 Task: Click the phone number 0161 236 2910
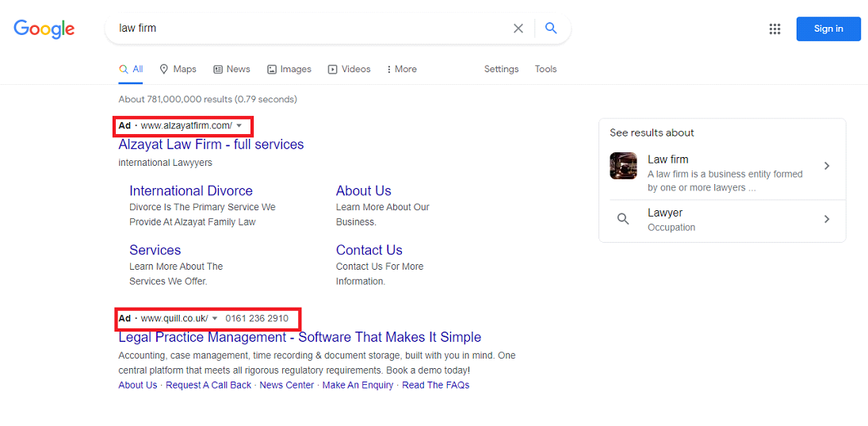(x=257, y=319)
